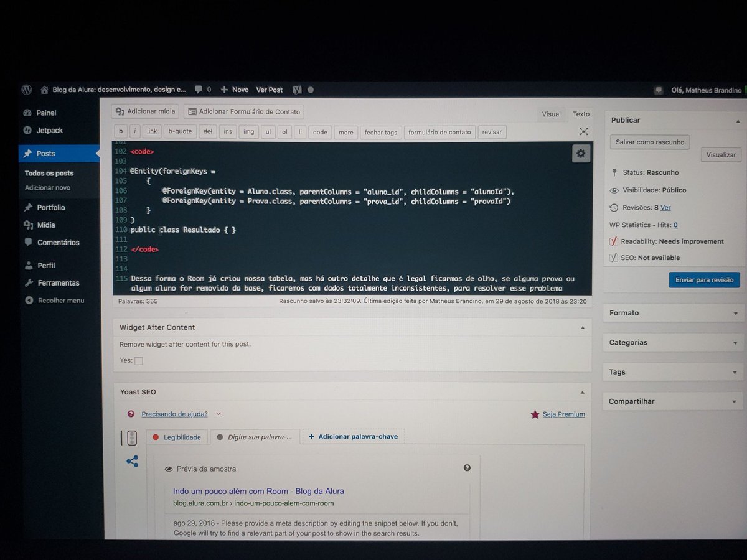Open Perfil in the sidebar
This screenshot has height=560, width=747.
[46, 265]
